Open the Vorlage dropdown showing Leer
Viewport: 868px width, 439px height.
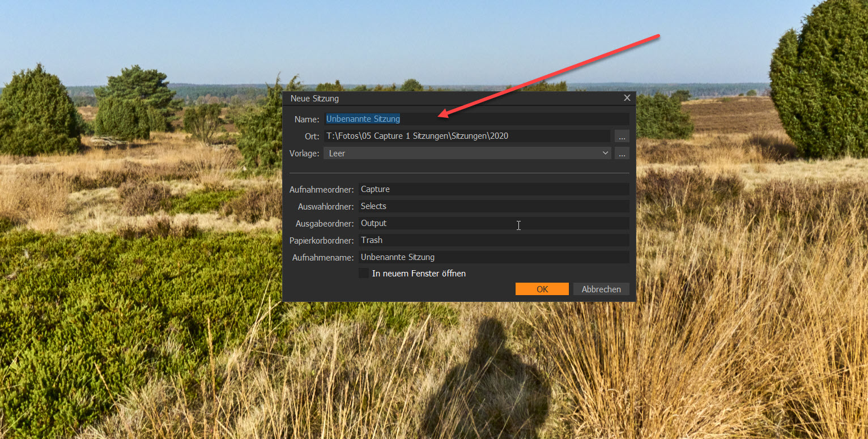coord(467,153)
